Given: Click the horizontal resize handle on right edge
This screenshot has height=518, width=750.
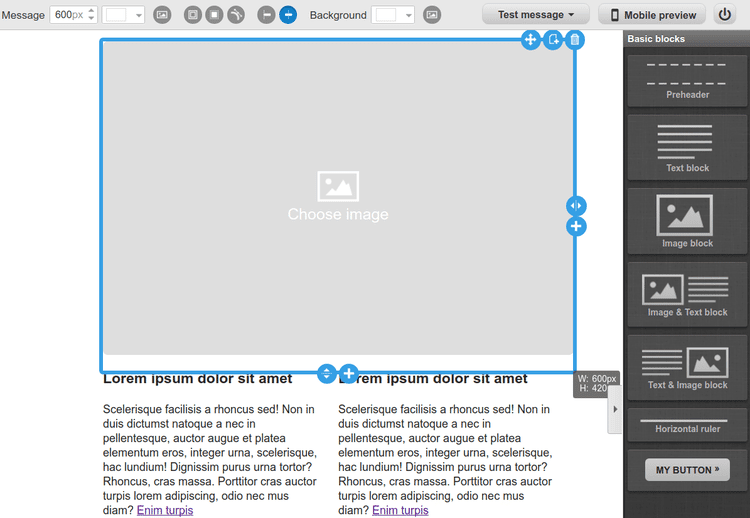Looking at the screenshot, I should 576,206.
